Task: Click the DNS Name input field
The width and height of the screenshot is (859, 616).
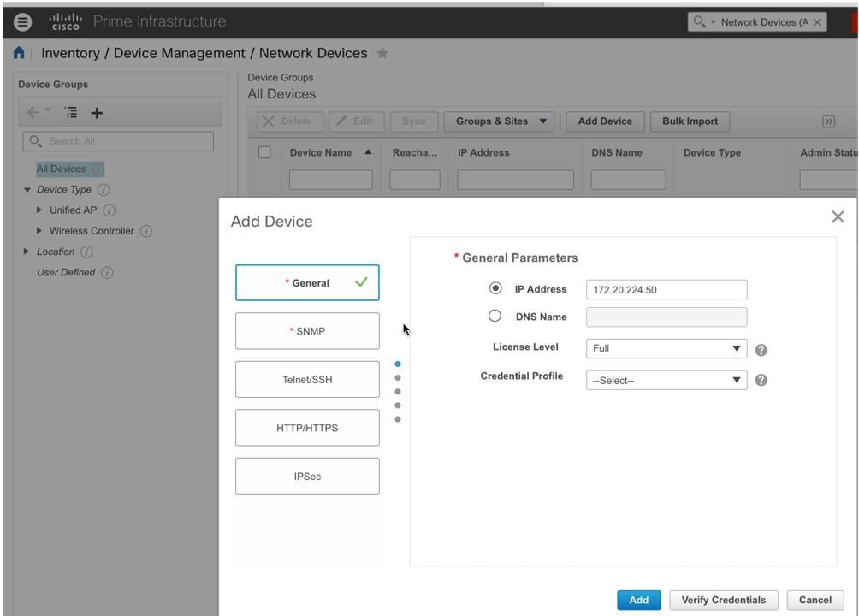Action: [x=666, y=317]
